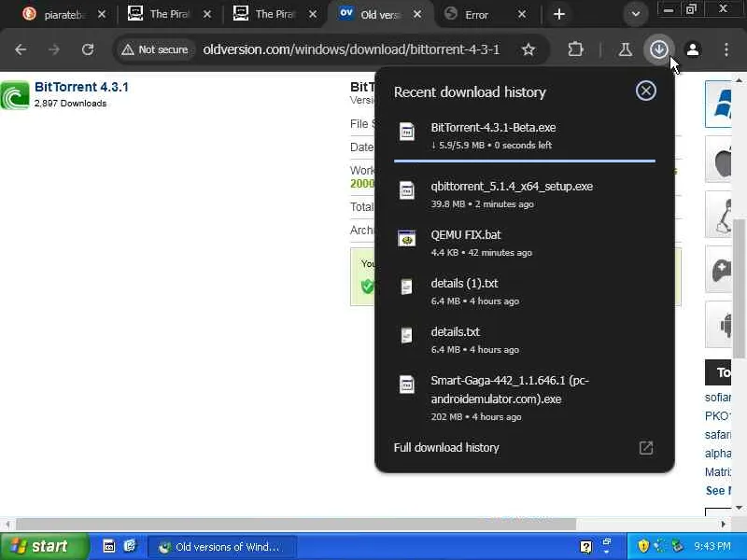The width and height of the screenshot is (747, 560).
Task: Click BitTorrent 4.3.1 page title link
Action: click(81, 87)
